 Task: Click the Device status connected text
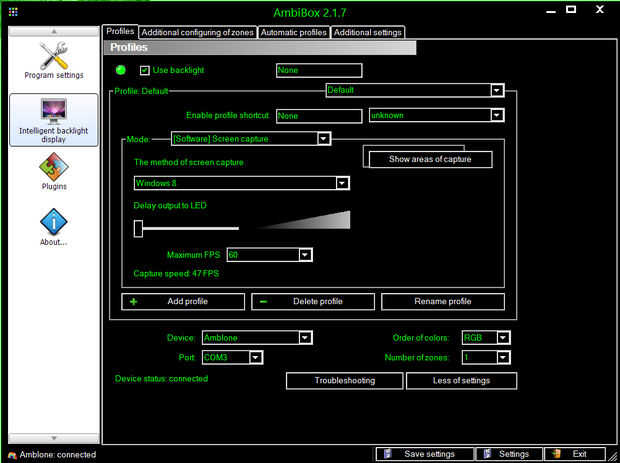pyautogui.click(x=161, y=379)
